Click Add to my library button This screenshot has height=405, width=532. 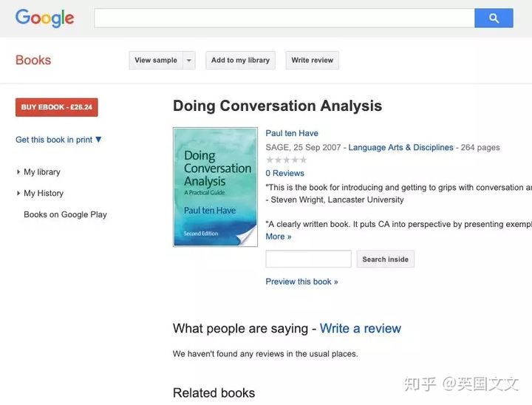pyautogui.click(x=240, y=60)
